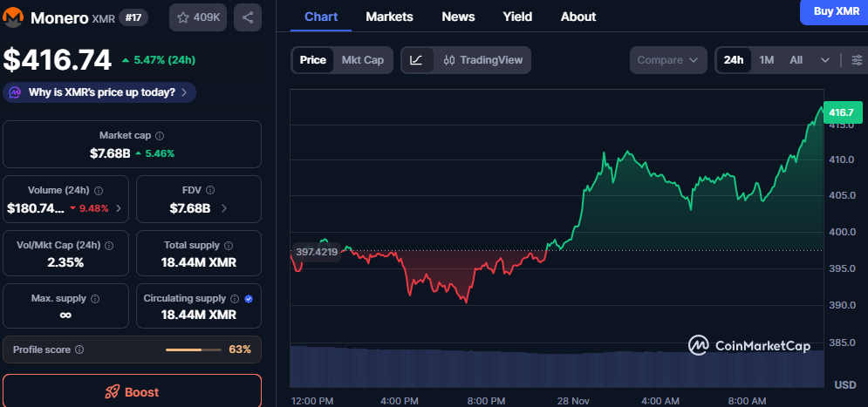Click the Buy XMR button
Image resolution: width=868 pixels, height=407 pixels.
835,10
